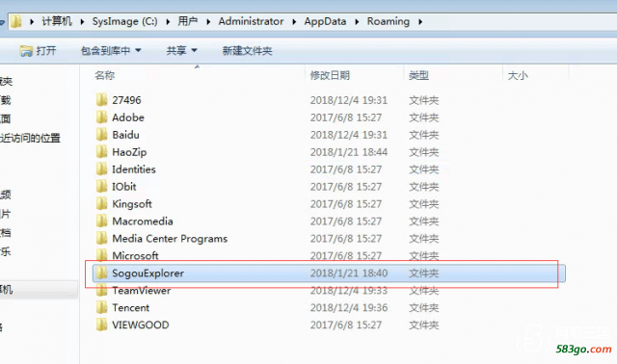Click the Adobe folder icon

click(x=101, y=117)
